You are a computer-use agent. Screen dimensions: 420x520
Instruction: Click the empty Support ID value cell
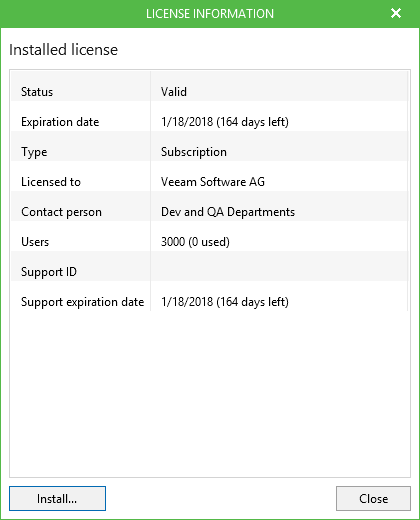[x=279, y=266]
